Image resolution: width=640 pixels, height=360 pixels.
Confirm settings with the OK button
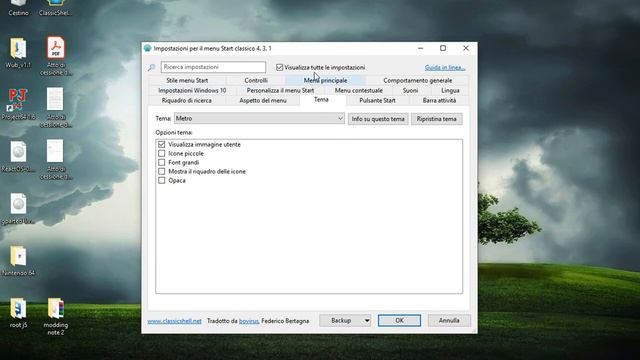[x=399, y=320]
